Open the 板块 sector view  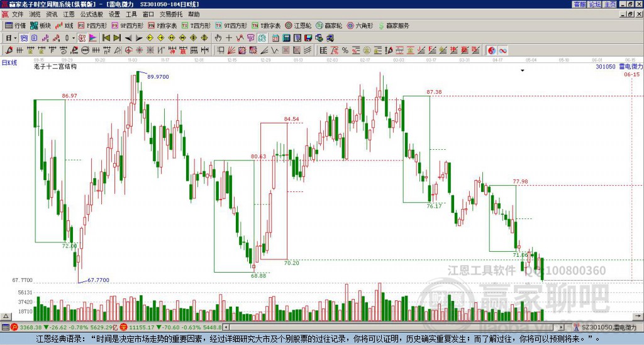(40, 25)
